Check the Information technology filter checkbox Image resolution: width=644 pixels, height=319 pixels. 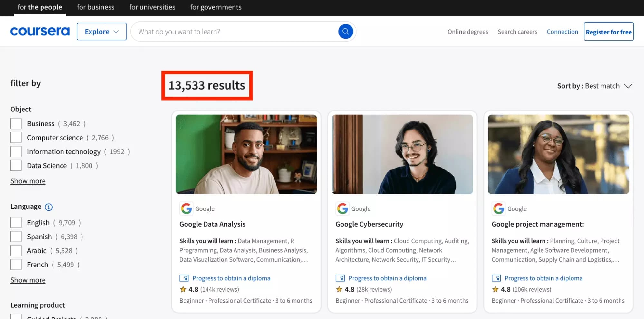[16, 151]
